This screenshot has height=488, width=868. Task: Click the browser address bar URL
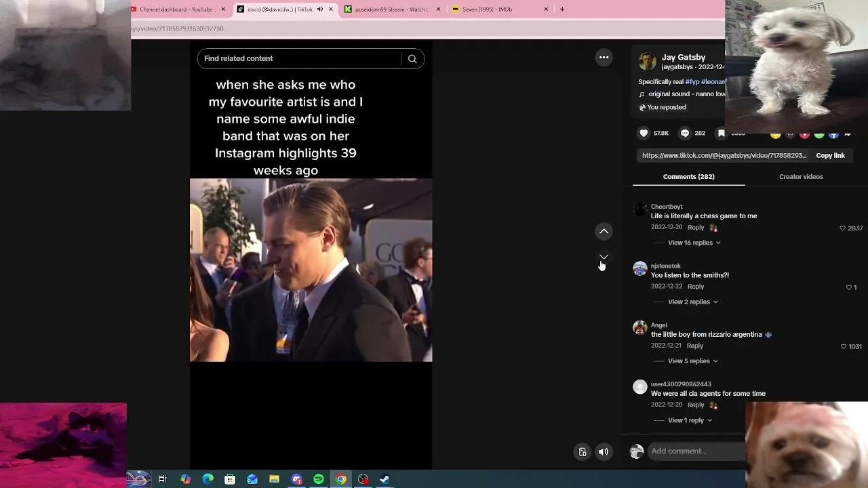[x=178, y=28]
